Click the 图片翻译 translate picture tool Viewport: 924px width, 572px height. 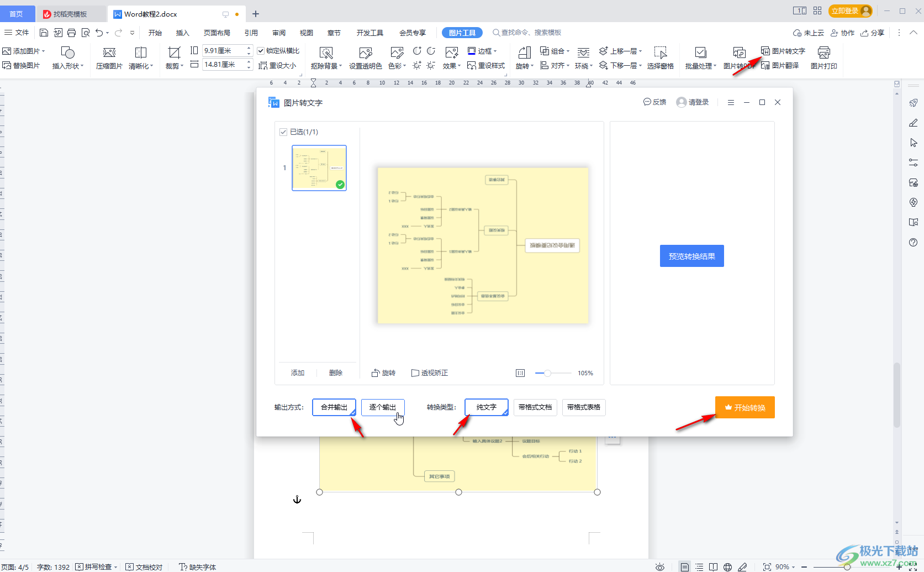pyautogui.click(x=780, y=65)
